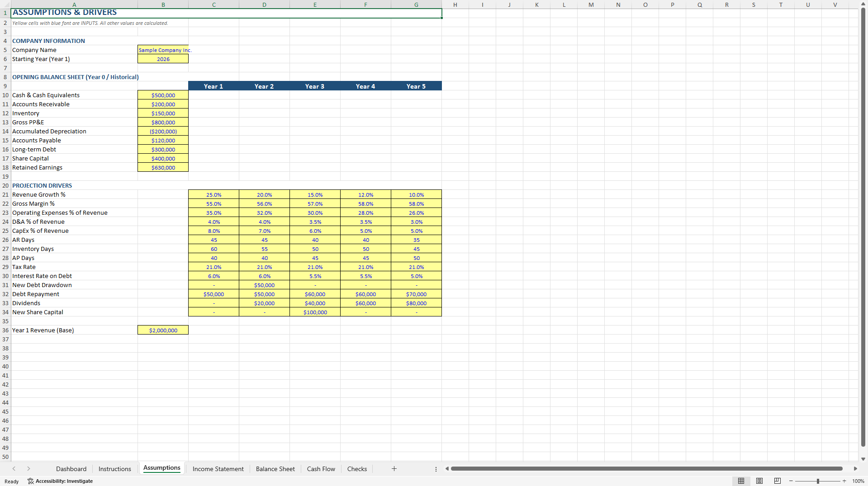Switch to Page Break Preview
The width and height of the screenshot is (868, 486).
[x=778, y=481]
